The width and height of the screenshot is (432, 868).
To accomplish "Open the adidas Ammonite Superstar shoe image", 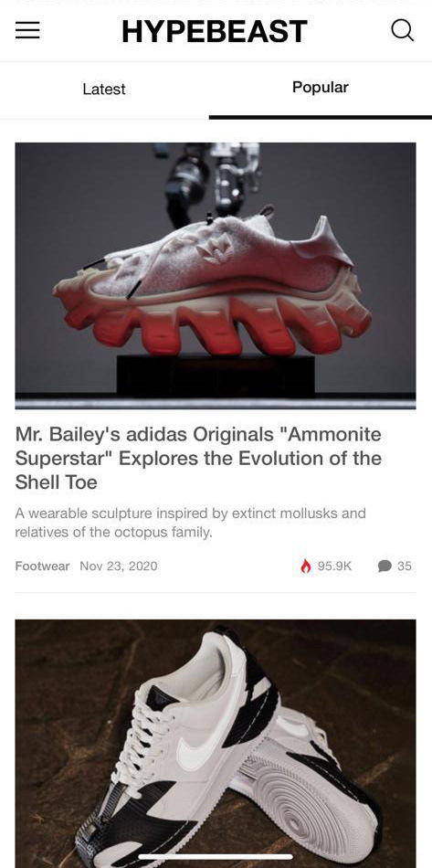I will [216, 276].
